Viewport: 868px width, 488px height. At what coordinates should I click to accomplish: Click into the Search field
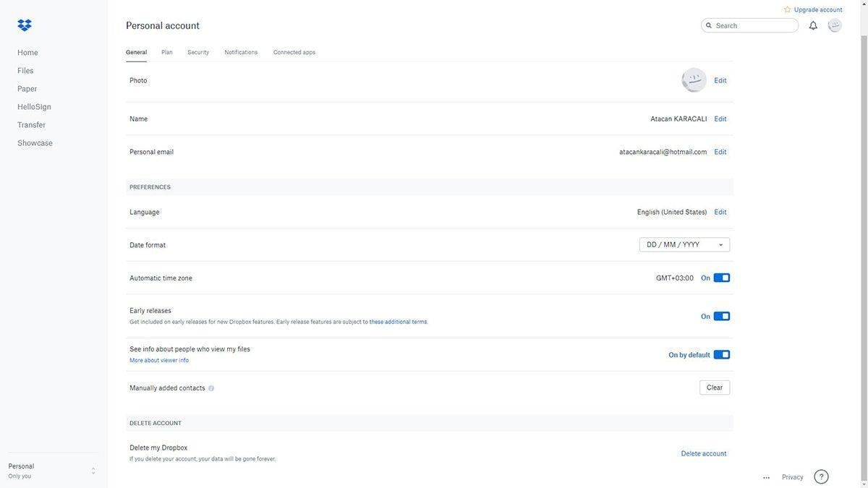(x=754, y=25)
